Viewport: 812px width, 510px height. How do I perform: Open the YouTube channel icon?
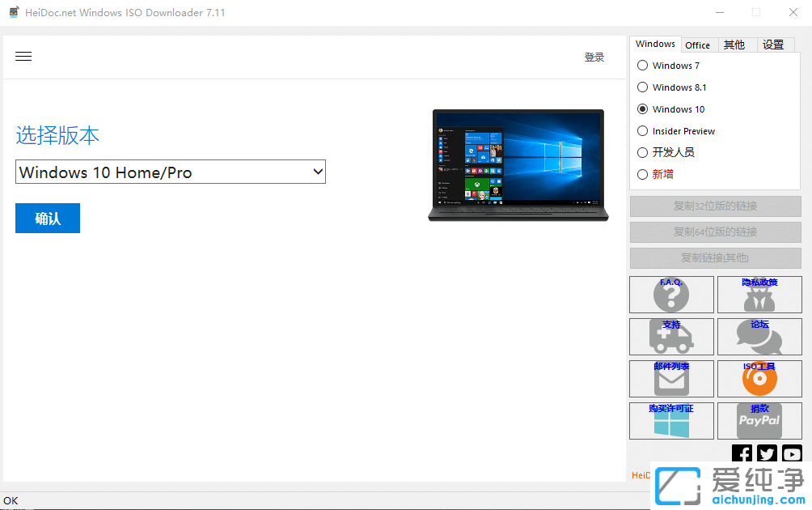point(792,454)
